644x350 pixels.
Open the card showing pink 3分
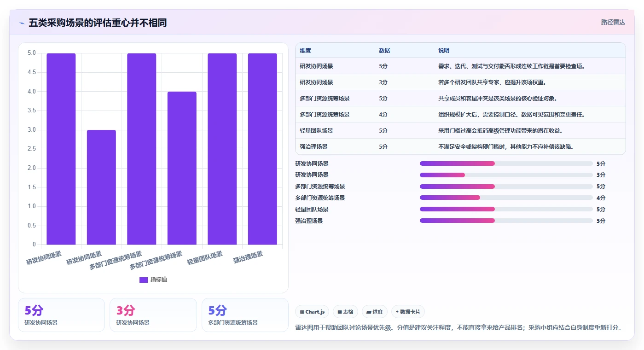153,315
